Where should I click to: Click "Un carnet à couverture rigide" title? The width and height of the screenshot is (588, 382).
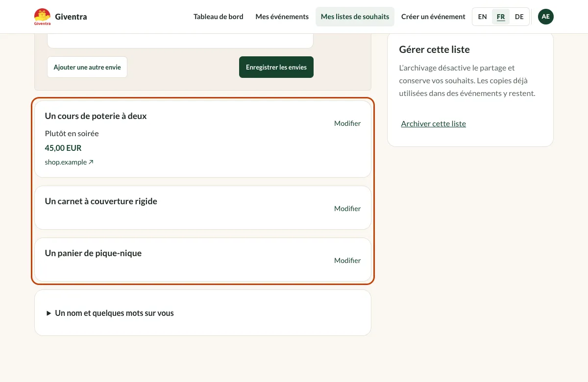point(101,201)
